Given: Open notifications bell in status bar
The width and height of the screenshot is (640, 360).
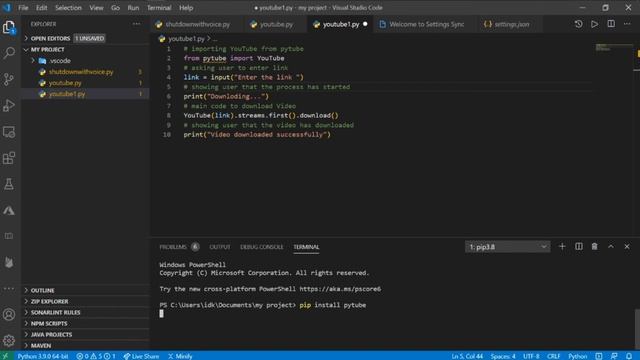Looking at the screenshot, I should (x=629, y=356).
